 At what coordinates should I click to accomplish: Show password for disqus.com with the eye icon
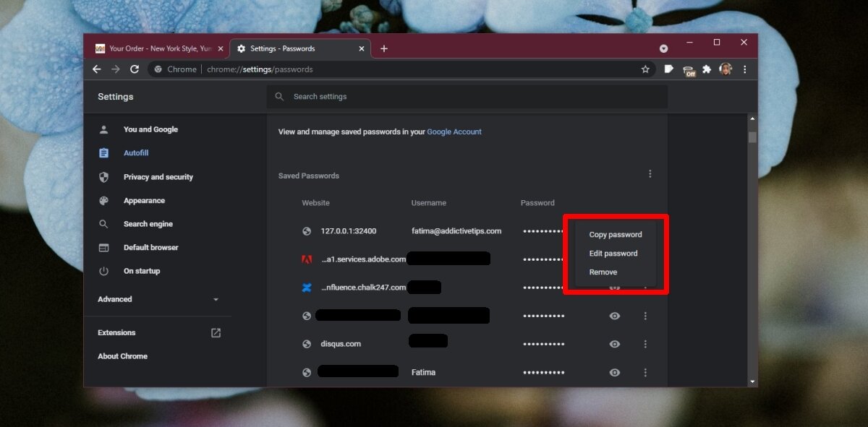click(x=615, y=344)
